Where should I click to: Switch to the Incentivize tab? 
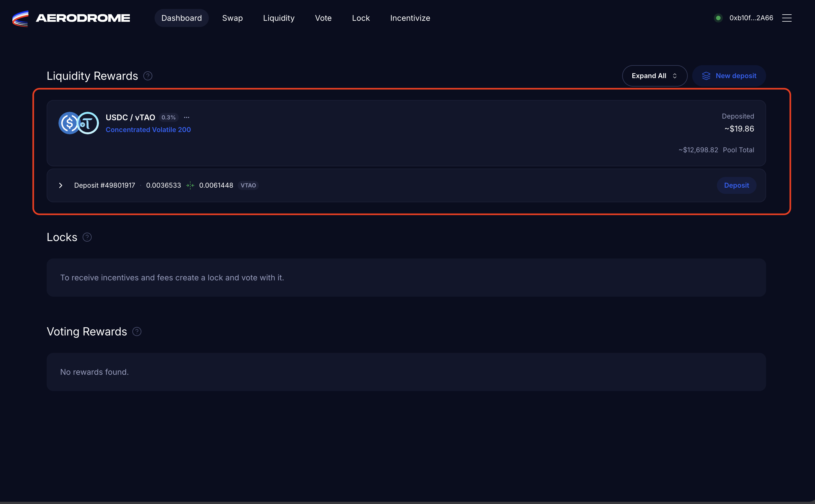410,18
